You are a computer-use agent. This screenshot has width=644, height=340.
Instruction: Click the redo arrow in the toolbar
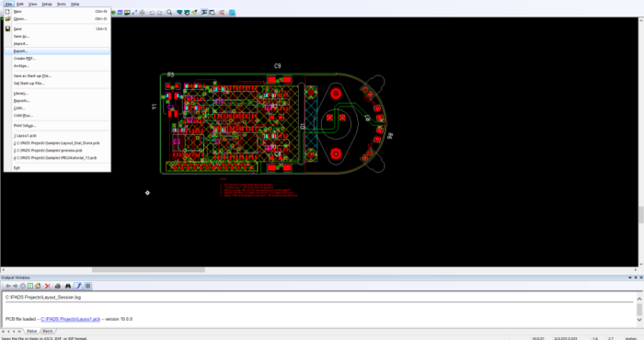pyautogui.click(x=159, y=12)
